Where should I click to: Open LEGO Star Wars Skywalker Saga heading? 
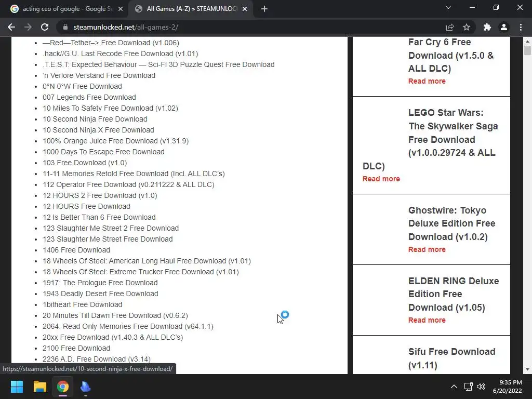(x=431, y=139)
